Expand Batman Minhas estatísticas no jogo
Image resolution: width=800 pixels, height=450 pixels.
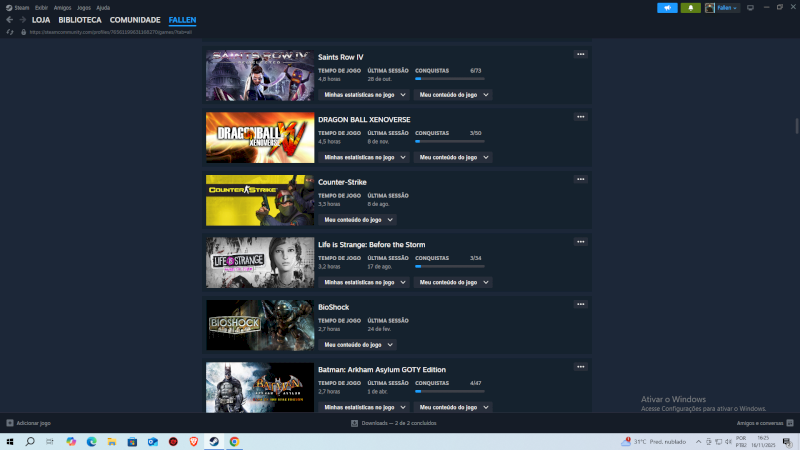click(x=364, y=407)
